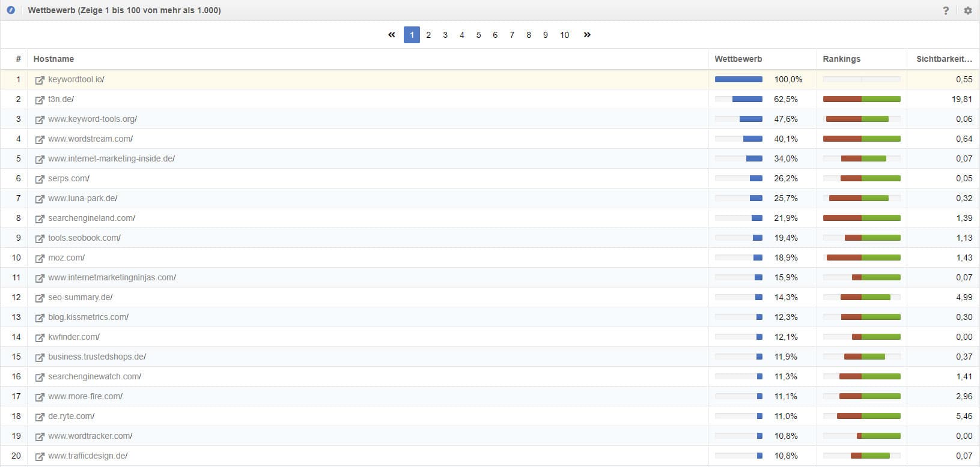980x467 pixels.
Task: Go to page 7
Action: 512,35
